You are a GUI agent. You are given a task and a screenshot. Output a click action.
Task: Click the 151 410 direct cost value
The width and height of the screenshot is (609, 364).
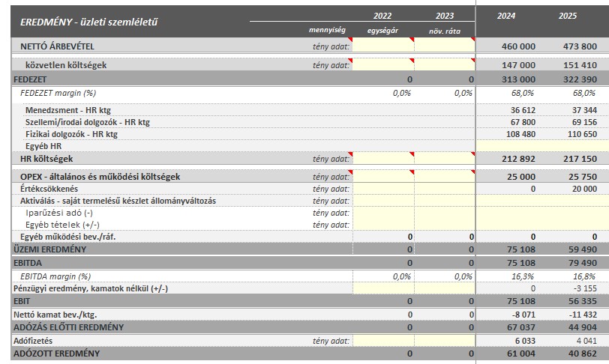(x=580, y=65)
